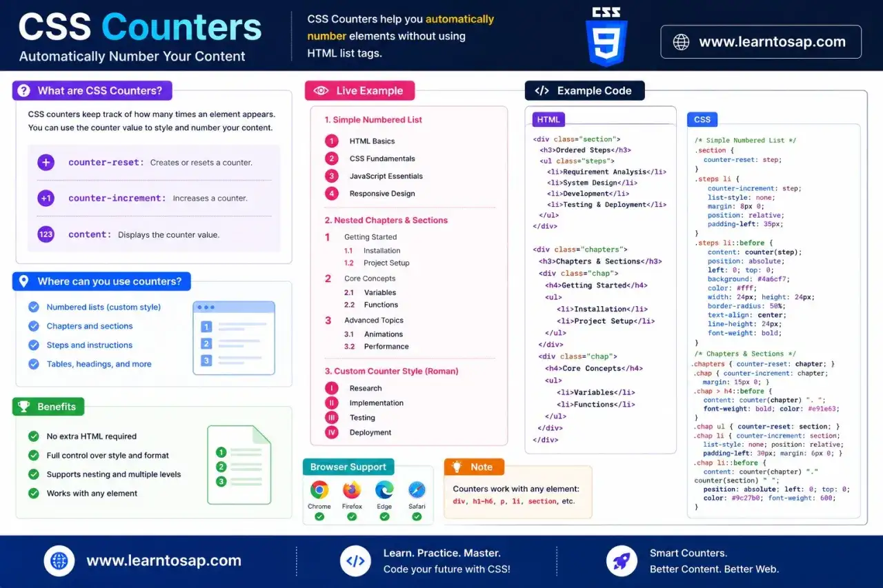Screen dimensions: 883x588
Task: Click the 3.2 Performance row
Action: (x=377, y=347)
